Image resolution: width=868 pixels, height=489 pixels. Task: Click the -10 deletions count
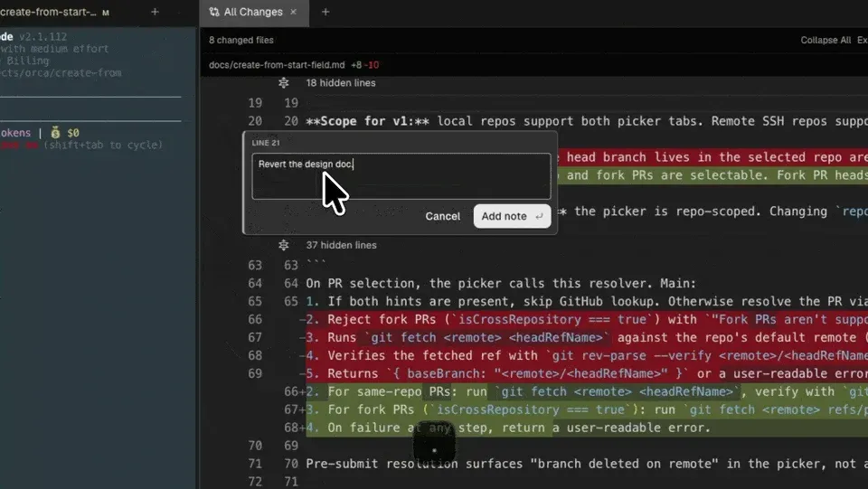tap(373, 65)
